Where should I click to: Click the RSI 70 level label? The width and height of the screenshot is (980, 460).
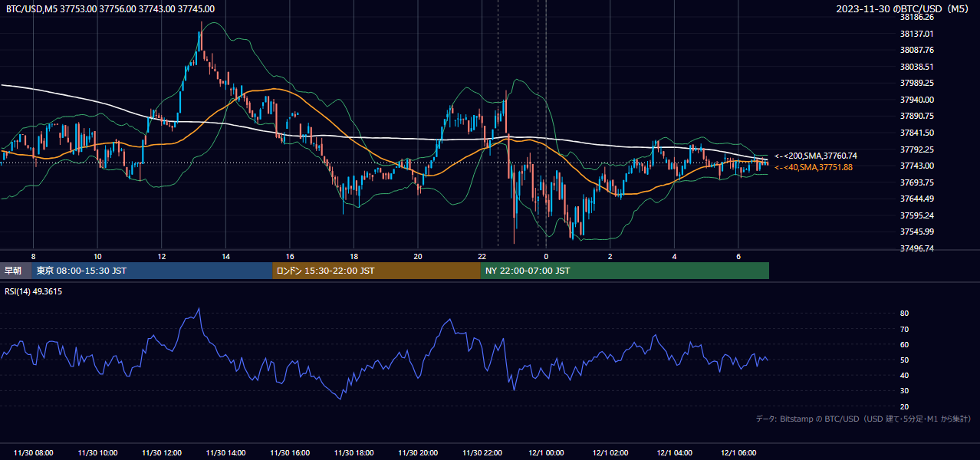pos(905,329)
